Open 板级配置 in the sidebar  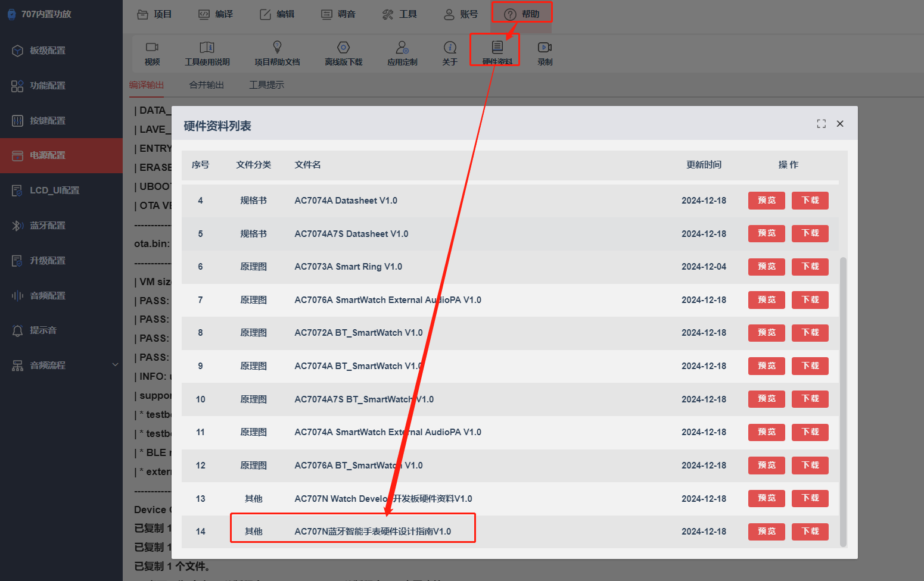(61, 51)
